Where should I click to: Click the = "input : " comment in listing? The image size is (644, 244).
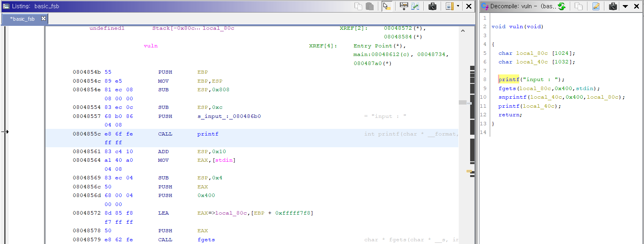(385, 116)
